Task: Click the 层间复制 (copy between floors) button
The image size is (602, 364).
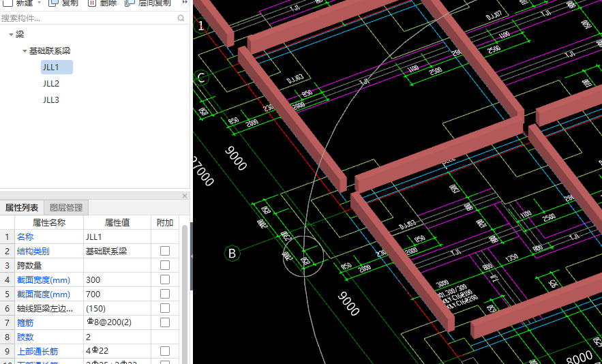Action: pos(148,3)
